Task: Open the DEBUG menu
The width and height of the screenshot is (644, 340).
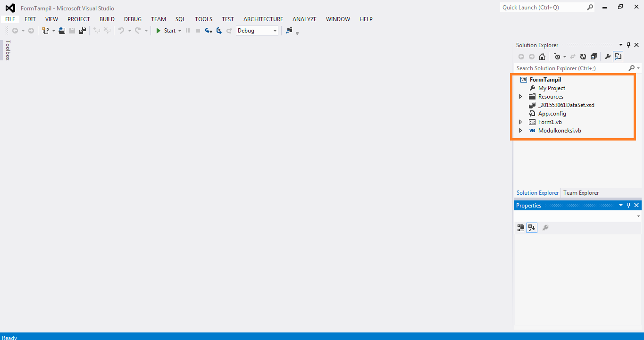Action: 133,19
